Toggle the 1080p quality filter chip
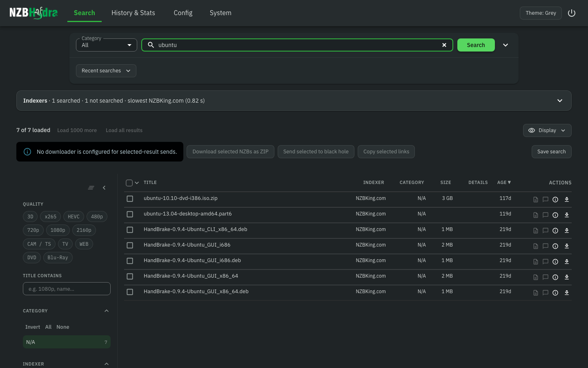The width and height of the screenshot is (588, 368). [58, 230]
